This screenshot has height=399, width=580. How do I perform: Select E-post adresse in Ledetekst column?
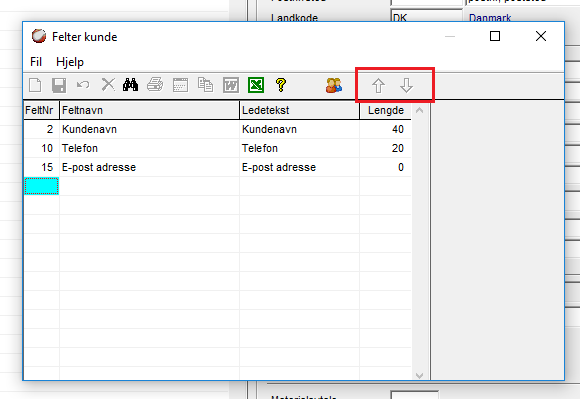tap(299, 167)
